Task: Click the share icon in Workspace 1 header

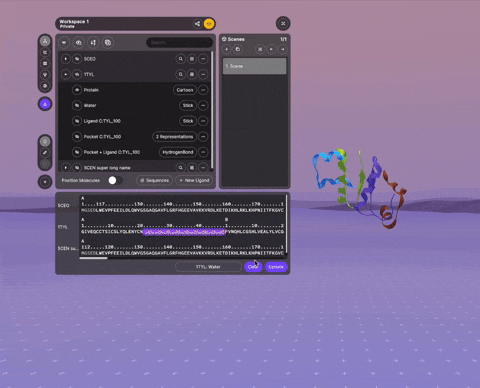Action: pyautogui.click(x=197, y=24)
